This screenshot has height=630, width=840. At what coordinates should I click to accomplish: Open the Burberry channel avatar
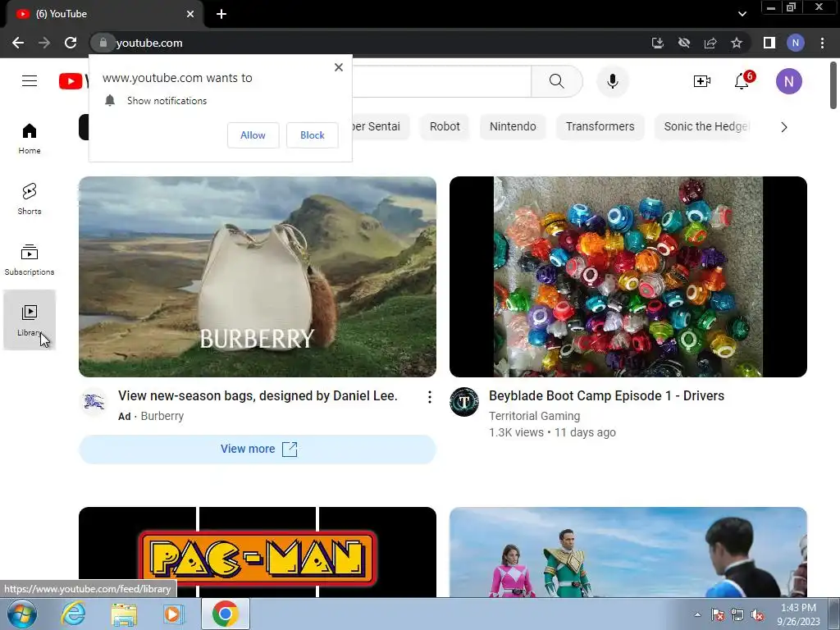[94, 402]
